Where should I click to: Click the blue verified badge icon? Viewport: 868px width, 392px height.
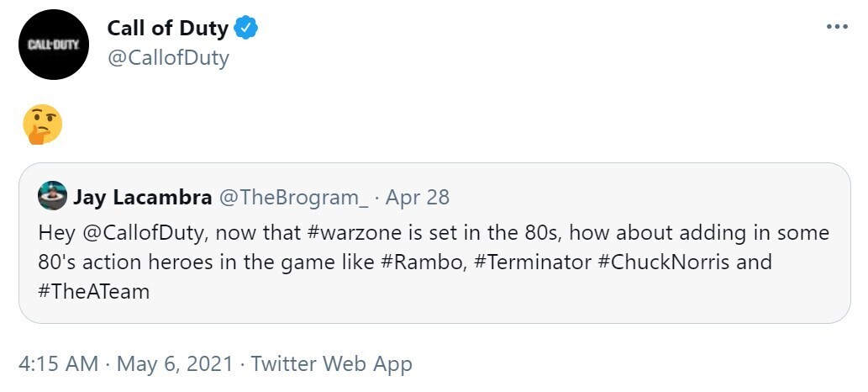(x=245, y=29)
